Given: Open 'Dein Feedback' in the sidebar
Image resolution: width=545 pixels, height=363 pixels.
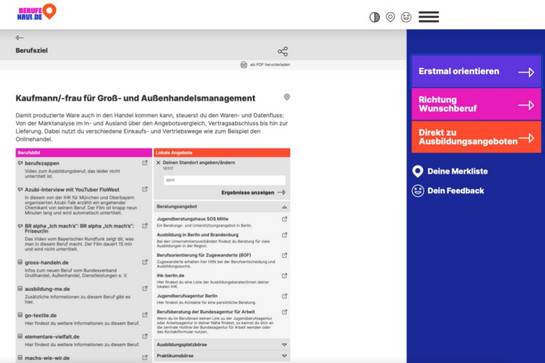Looking at the screenshot, I should coord(448,191).
